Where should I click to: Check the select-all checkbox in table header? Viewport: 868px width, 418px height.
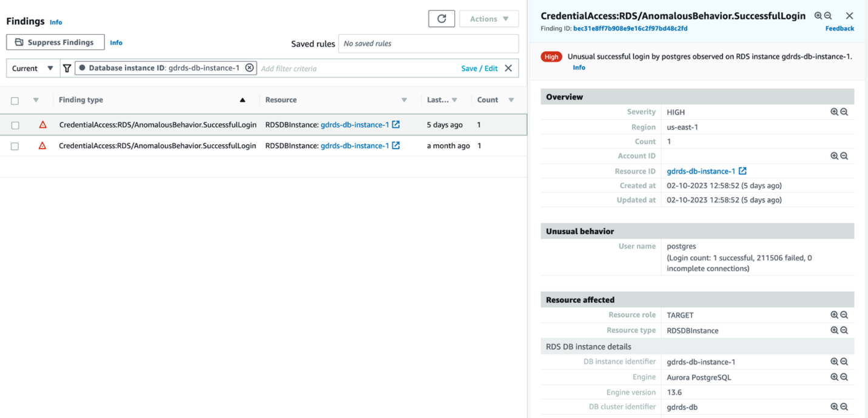[x=15, y=99]
